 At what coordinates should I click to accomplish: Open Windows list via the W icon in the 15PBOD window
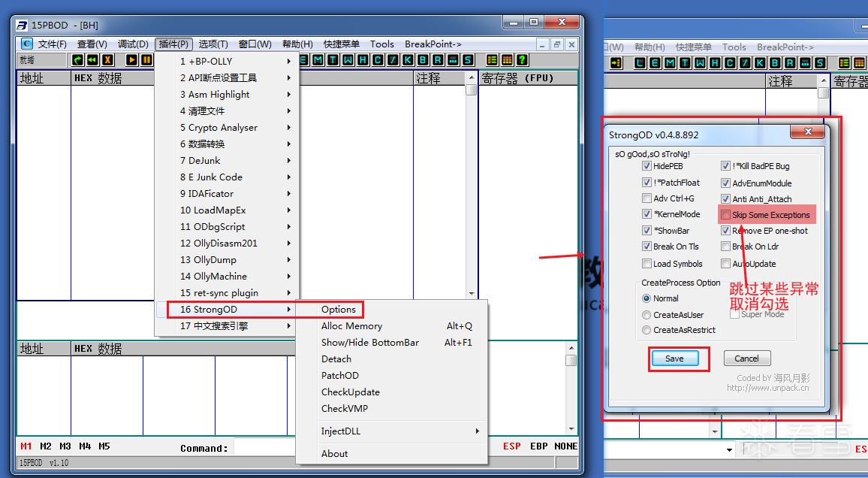(x=348, y=60)
